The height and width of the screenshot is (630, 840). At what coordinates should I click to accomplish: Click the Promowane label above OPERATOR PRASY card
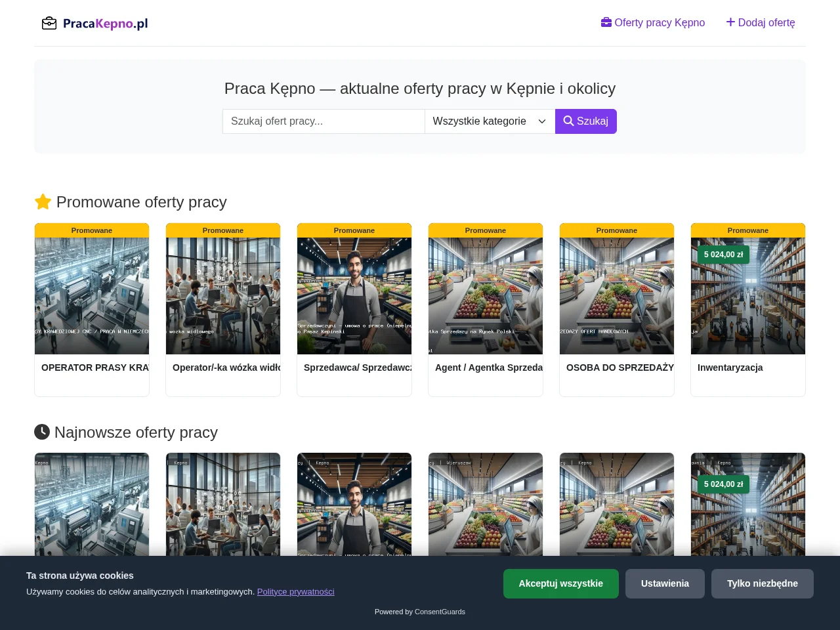click(92, 230)
